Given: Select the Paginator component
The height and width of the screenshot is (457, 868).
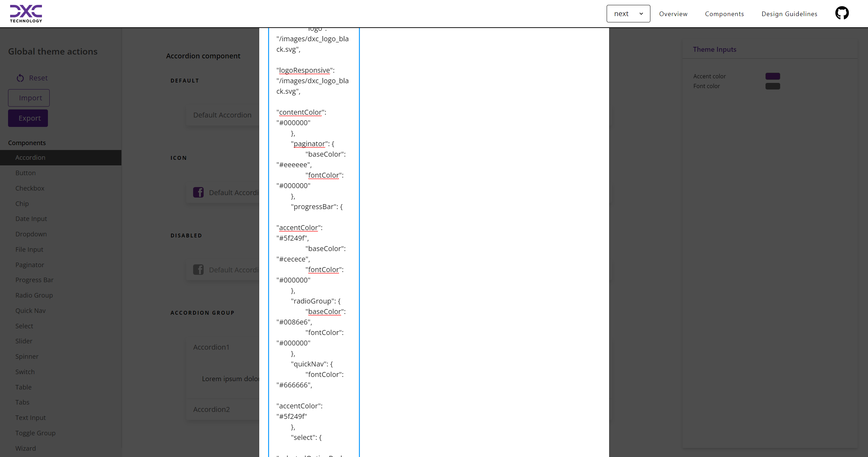Looking at the screenshot, I should point(29,265).
